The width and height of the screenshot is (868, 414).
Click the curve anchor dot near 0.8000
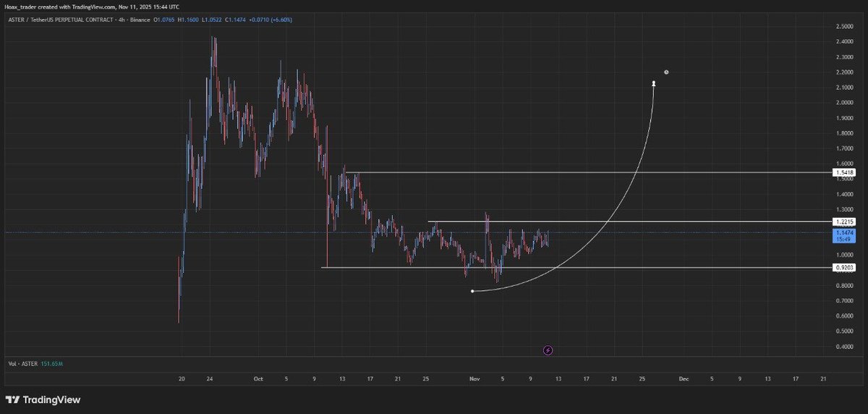(472, 291)
